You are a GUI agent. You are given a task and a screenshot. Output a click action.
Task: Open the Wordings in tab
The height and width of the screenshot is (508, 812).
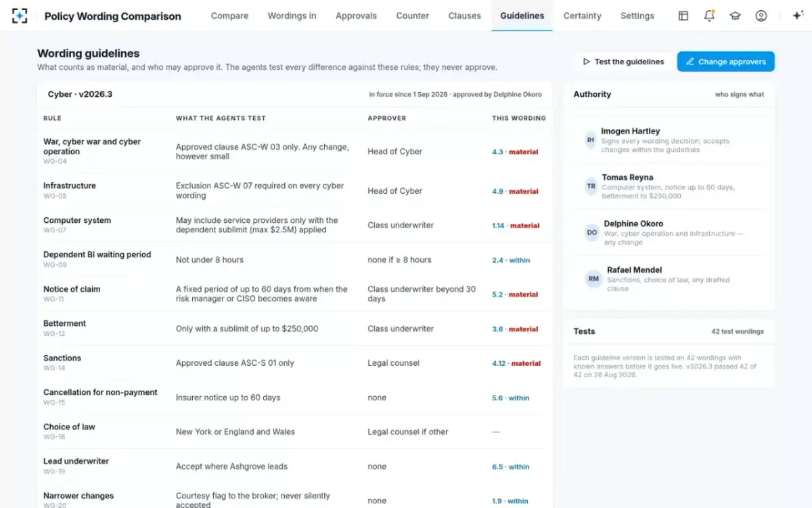click(x=292, y=16)
